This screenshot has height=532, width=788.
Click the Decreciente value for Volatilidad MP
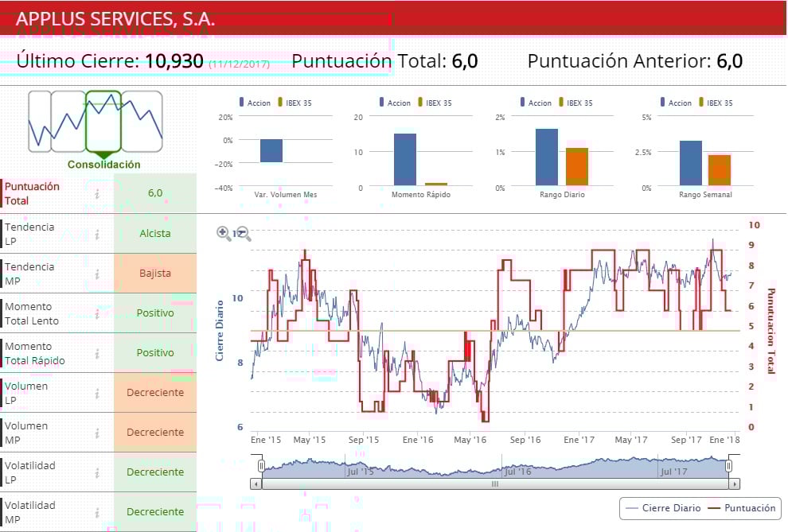pos(155,511)
